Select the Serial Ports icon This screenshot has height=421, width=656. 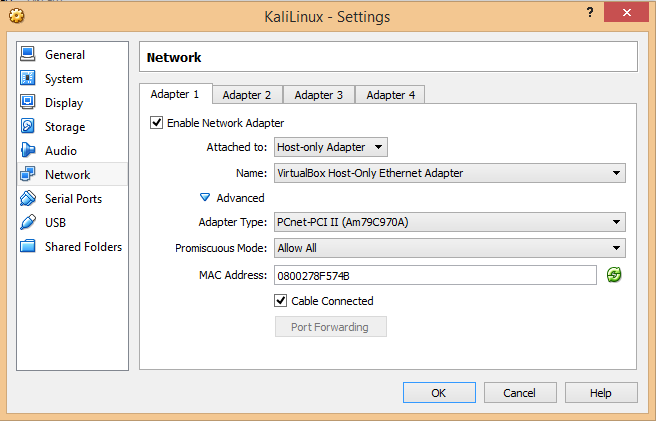point(28,198)
